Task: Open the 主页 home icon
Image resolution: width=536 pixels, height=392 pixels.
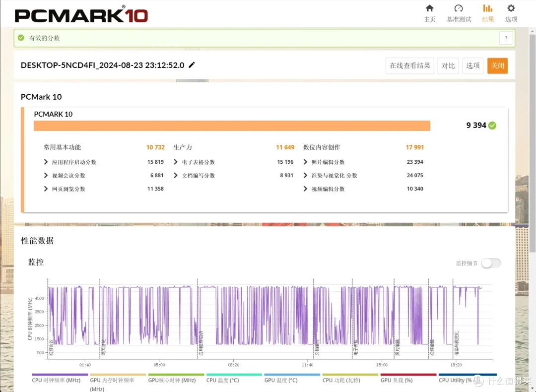Action: click(x=429, y=13)
